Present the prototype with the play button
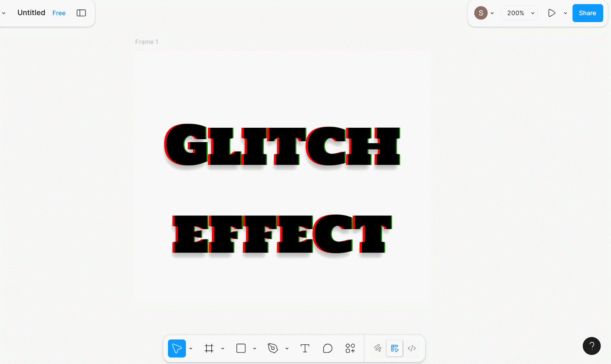 (x=552, y=13)
